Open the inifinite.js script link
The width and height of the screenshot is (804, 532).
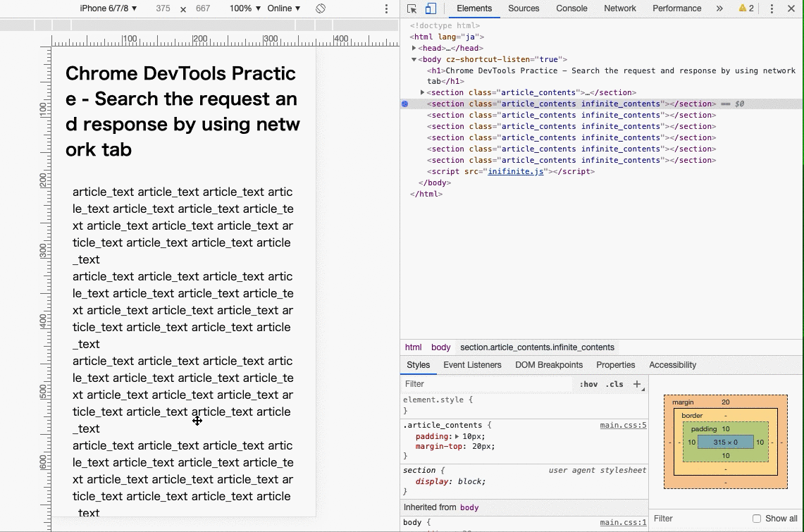pos(516,171)
